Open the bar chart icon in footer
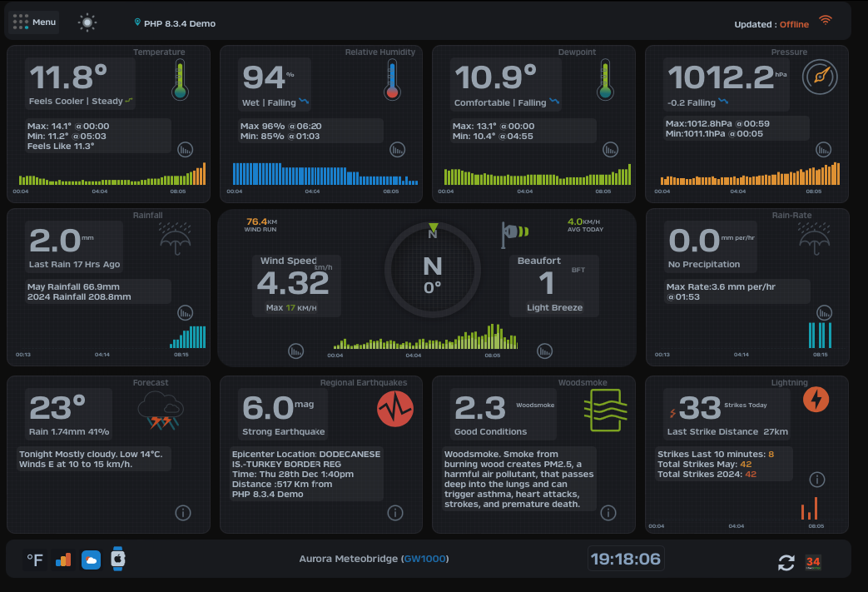868x592 pixels. point(63,560)
